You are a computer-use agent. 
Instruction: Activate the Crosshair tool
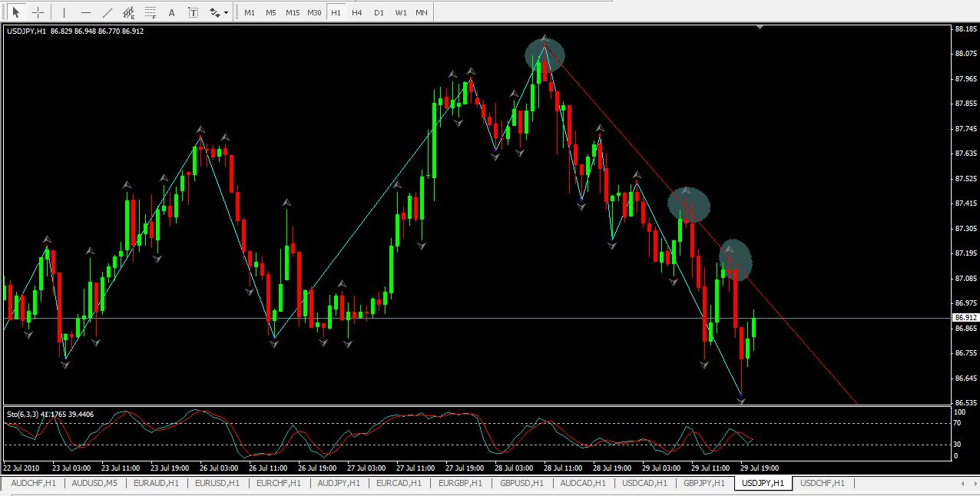38,12
